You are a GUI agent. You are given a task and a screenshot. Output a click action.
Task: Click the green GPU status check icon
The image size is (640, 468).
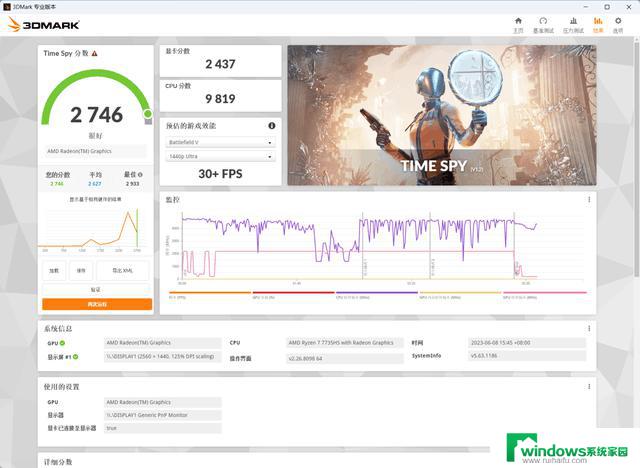coord(62,343)
